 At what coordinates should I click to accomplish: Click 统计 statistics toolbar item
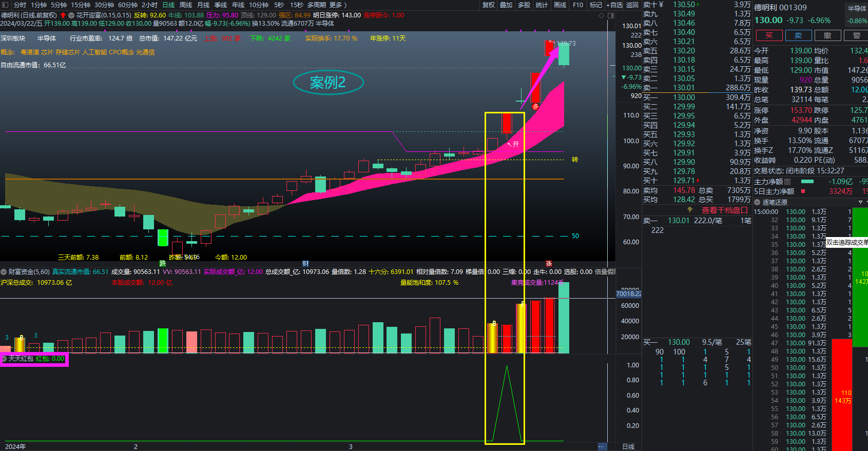(542, 5)
